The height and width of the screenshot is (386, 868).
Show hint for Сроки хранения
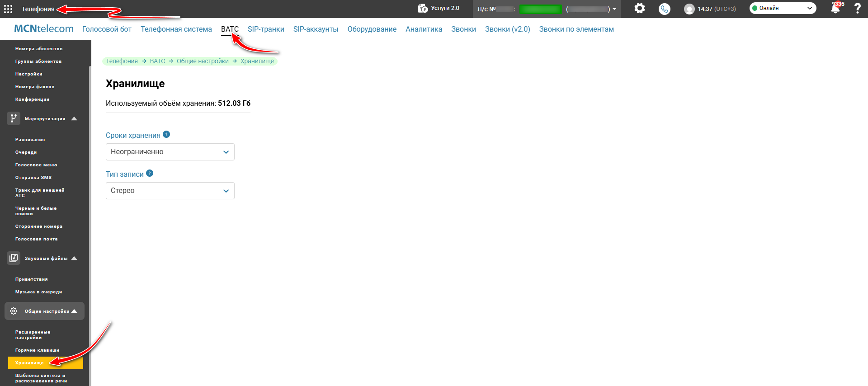pyautogui.click(x=166, y=134)
